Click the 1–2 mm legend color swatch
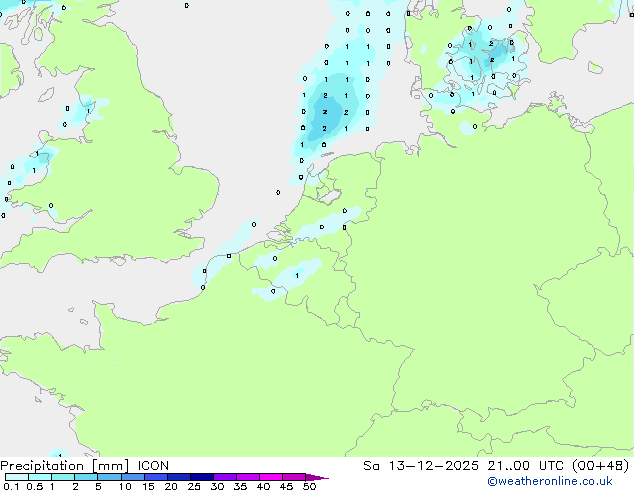The width and height of the screenshot is (634, 490). [63, 477]
